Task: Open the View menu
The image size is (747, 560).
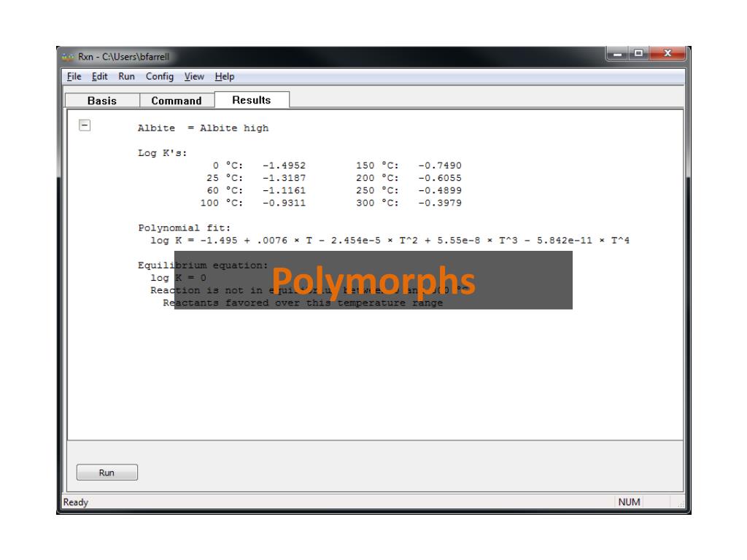Action: click(x=194, y=77)
